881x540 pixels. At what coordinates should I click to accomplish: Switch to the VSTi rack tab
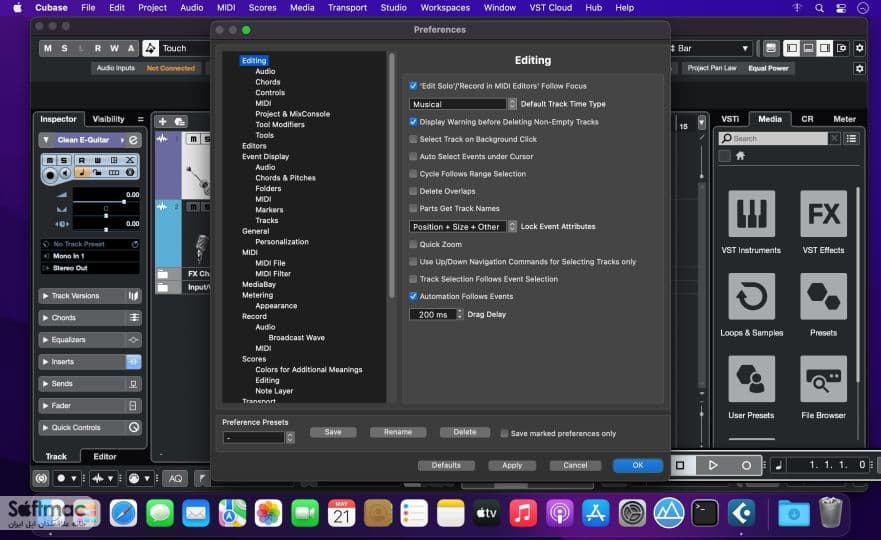[x=730, y=119]
